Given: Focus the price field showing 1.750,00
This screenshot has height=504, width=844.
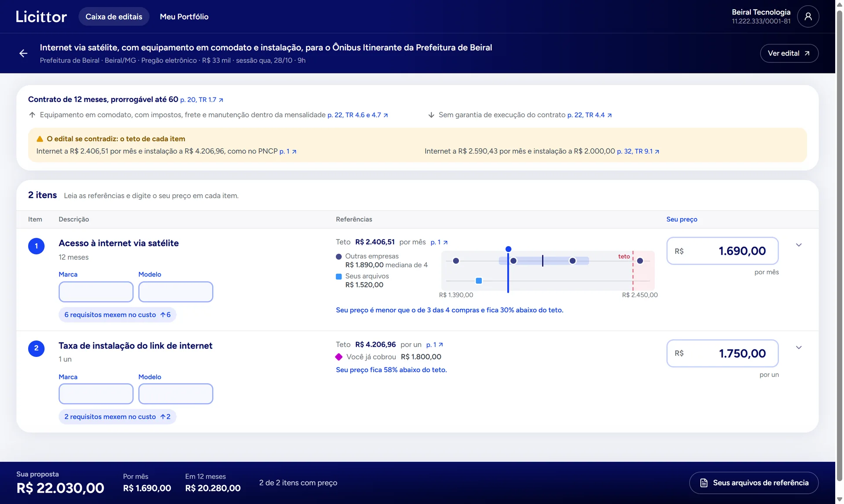Looking at the screenshot, I should pyautogui.click(x=722, y=353).
